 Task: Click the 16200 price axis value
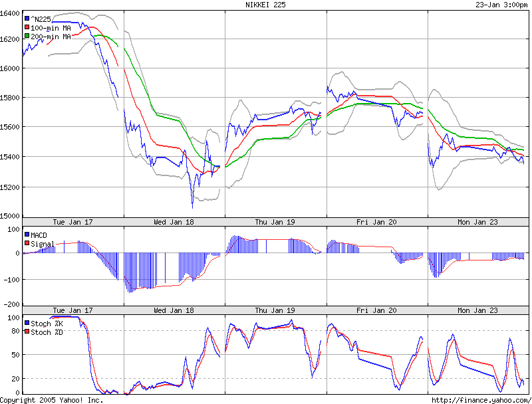click(10, 39)
